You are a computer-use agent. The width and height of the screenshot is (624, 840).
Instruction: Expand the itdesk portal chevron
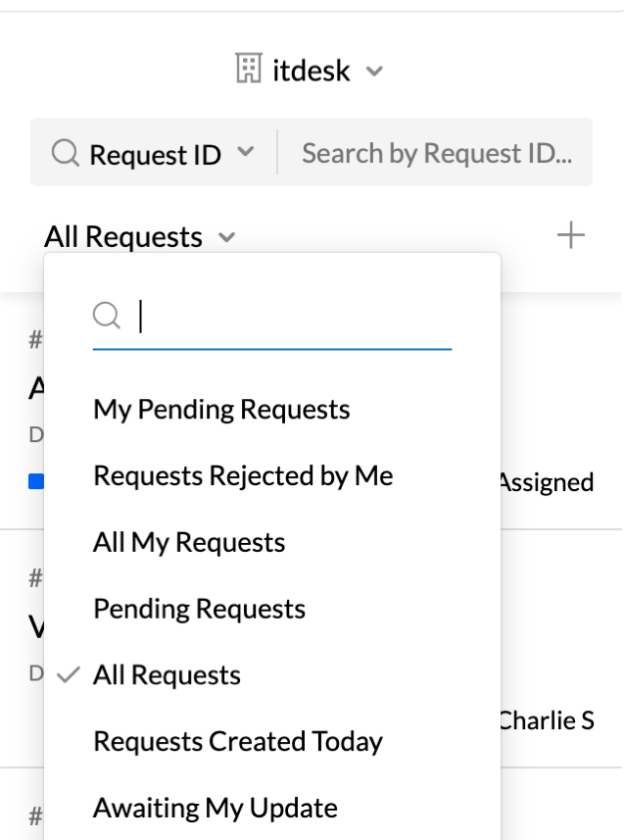[x=374, y=71]
